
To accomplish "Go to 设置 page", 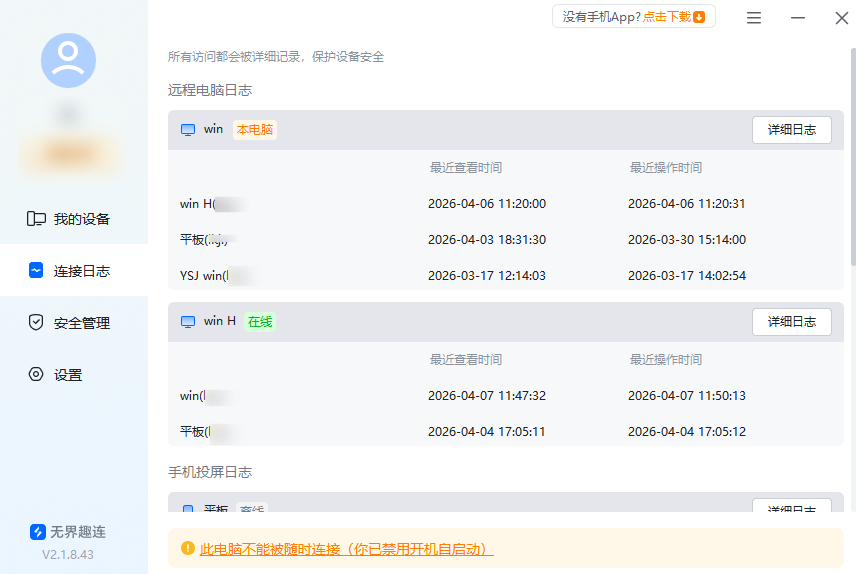I will coord(68,375).
